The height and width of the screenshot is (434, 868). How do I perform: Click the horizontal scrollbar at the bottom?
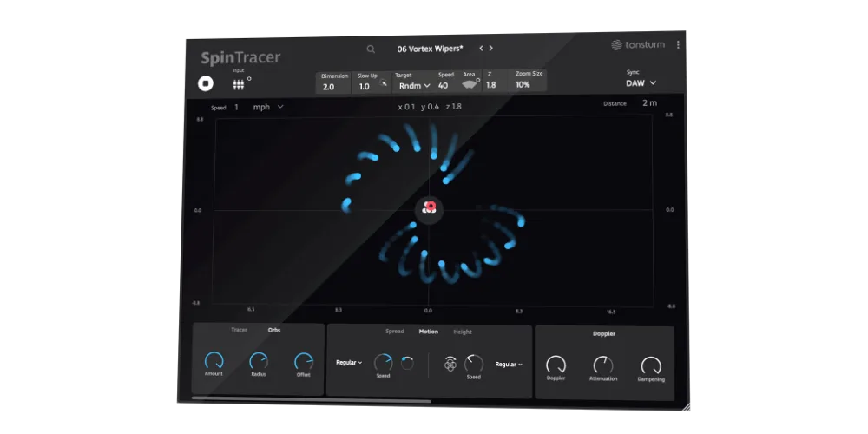point(312,399)
